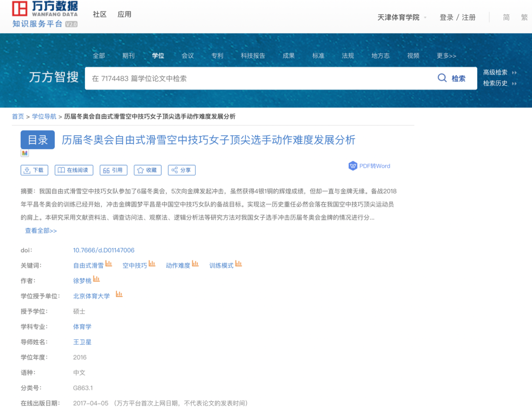
Task: Open the 社区 community menu
Action: [x=100, y=14]
